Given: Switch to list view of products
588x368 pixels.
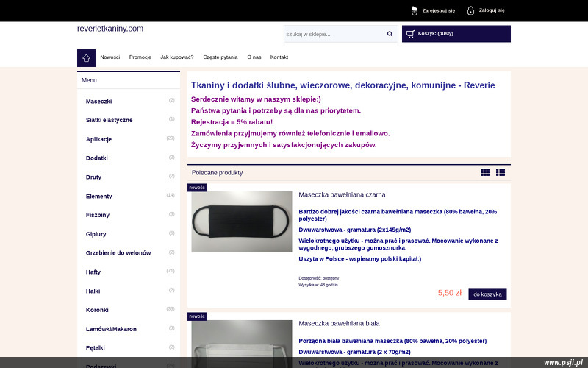Looking at the screenshot, I should (501, 172).
